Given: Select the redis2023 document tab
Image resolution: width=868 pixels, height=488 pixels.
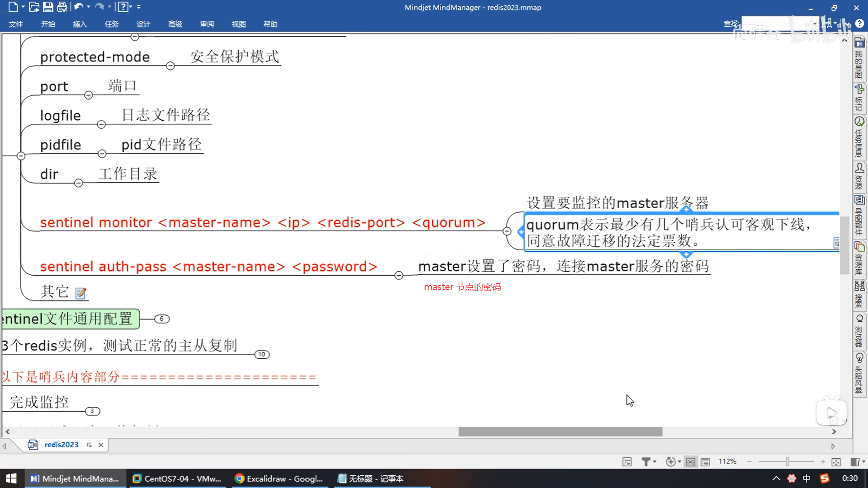Looking at the screenshot, I should click(x=61, y=445).
